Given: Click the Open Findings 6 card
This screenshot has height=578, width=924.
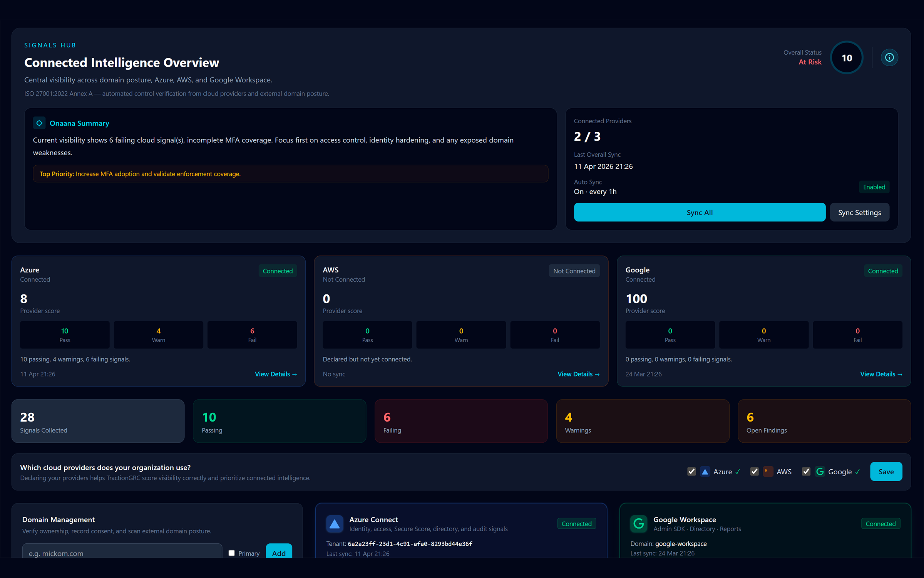Looking at the screenshot, I should pyautogui.click(x=824, y=421).
